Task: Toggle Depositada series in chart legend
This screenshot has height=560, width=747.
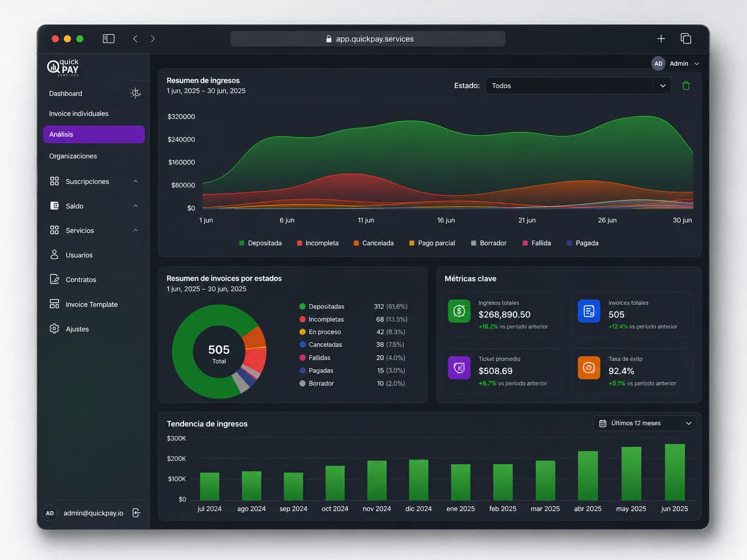Action: [261, 243]
